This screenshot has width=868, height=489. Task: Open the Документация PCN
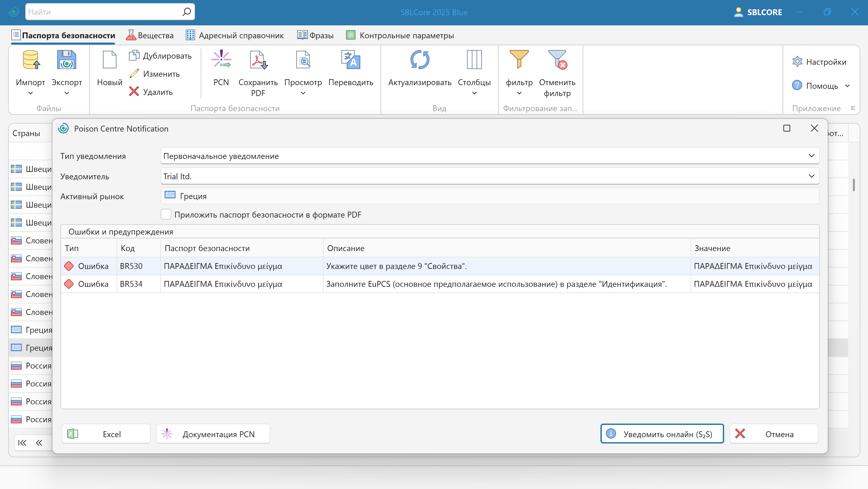pyautogui.click(x=213, y=434)
